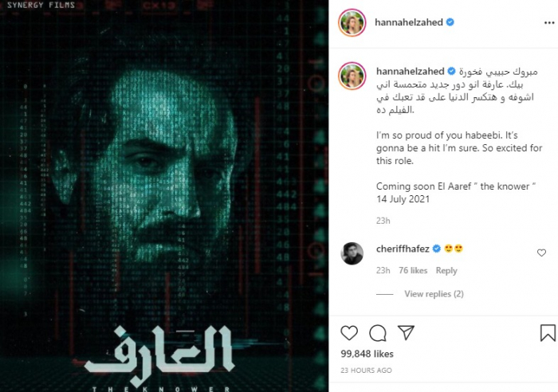The image size is (558, 392).
Task: Open cheriffhafez's profile picture
Action: pyautogui.click(x=352, y=253)
